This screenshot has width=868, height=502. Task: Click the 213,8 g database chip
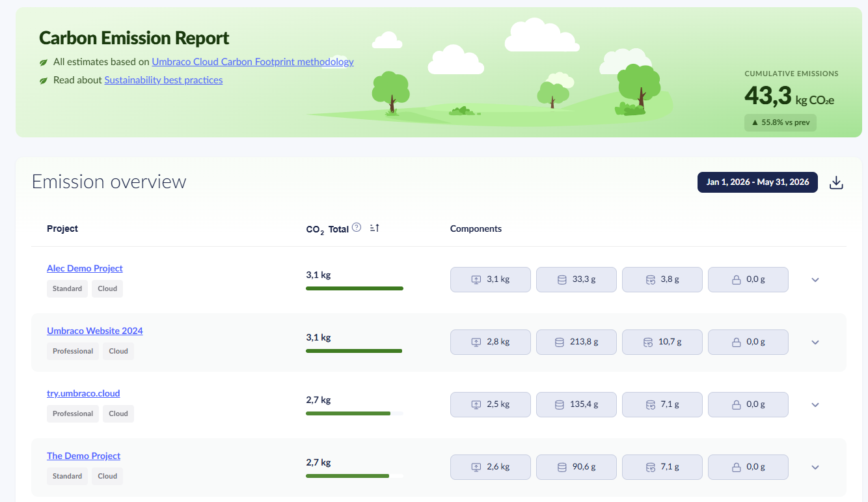[576, 342]
